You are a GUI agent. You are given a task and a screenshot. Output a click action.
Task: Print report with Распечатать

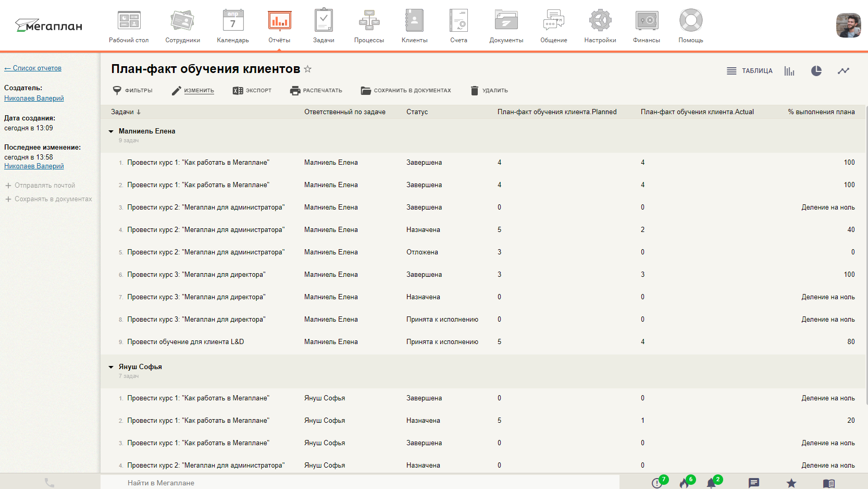click(x=316, y=91)
